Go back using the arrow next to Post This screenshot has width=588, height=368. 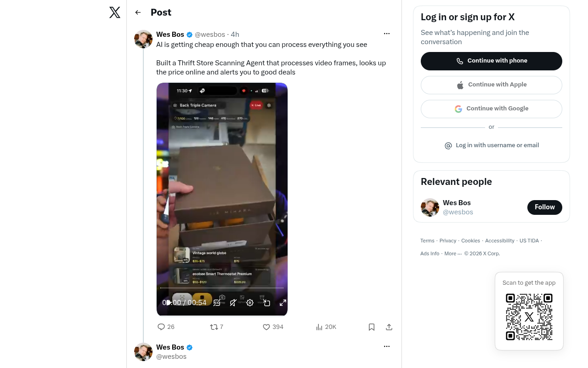(x=138, y=12)
